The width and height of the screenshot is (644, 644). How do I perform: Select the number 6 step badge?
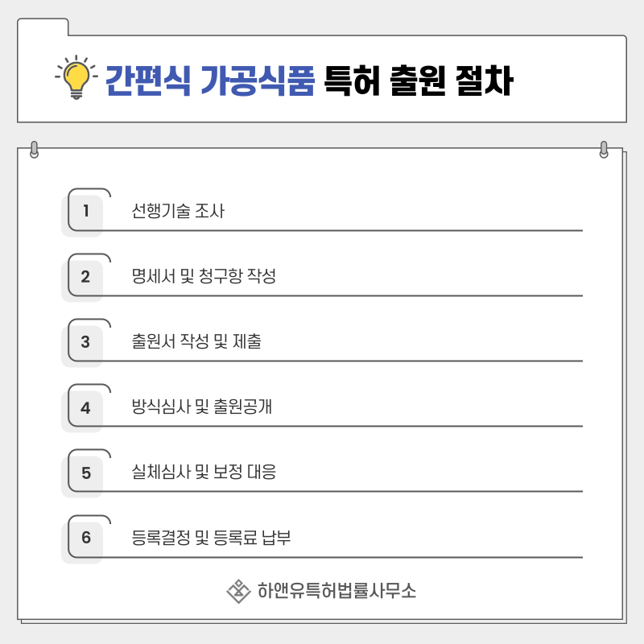click(85, 538)
